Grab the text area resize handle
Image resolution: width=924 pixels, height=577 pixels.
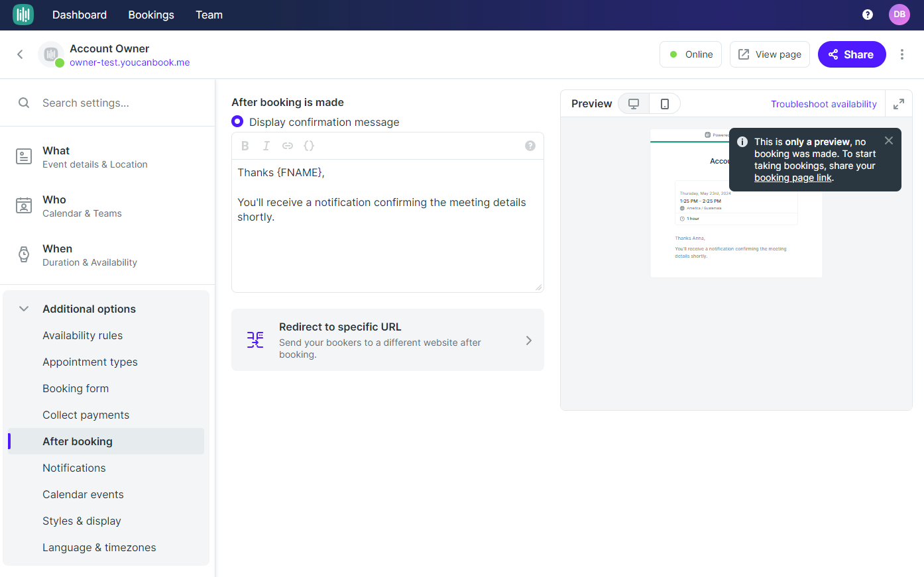539,287
